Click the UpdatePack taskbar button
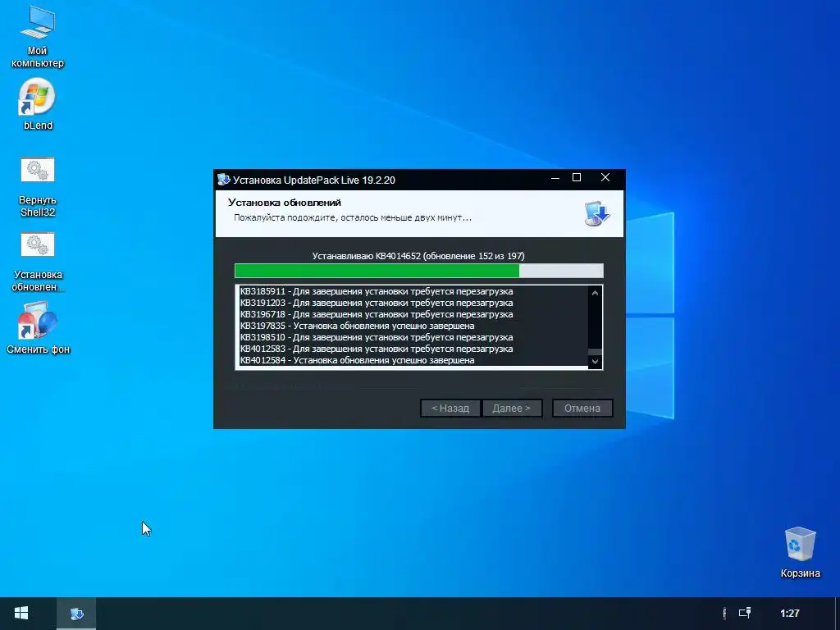Screen dimensions: 840x630 (x=76, y=614)
